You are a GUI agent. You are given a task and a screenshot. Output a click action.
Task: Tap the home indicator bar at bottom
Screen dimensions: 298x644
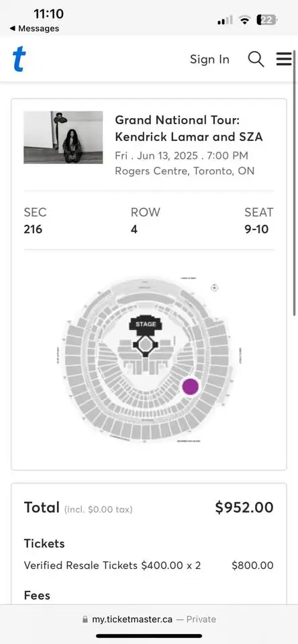click(x=149, y=636)
